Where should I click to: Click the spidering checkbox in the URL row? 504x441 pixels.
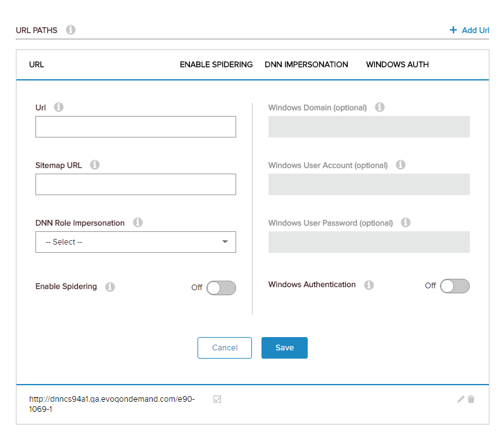pyautogui.click(x=217, y=399)
